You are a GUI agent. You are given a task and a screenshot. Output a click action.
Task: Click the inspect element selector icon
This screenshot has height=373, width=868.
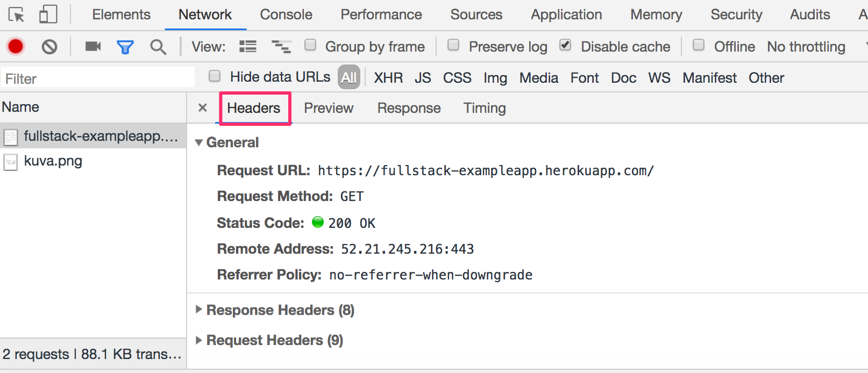click(17, 15)
